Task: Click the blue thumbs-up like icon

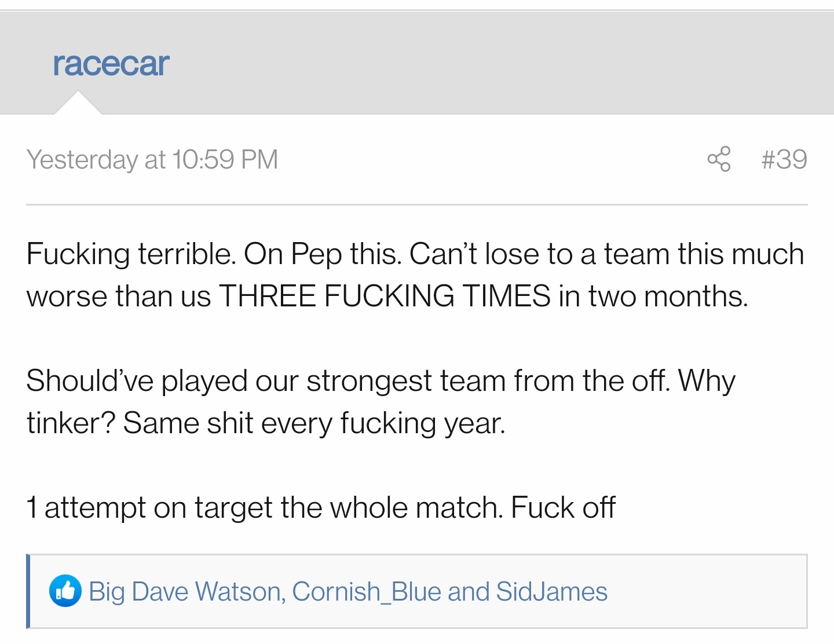Action: point(65,591)
